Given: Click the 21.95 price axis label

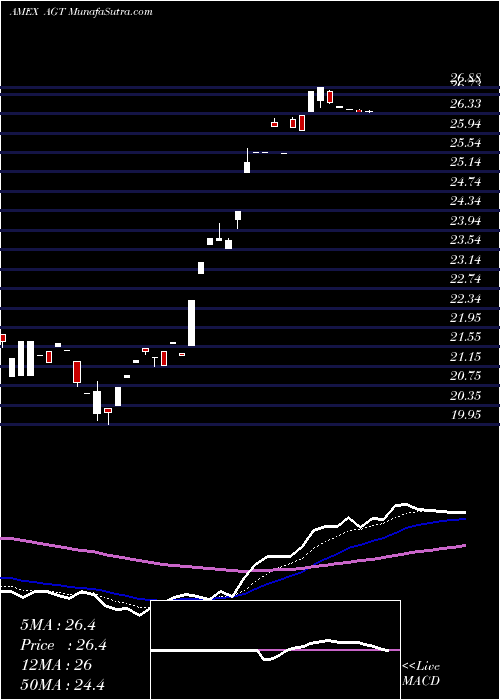Looking at the screenshot, I should [x=466, y=317].
